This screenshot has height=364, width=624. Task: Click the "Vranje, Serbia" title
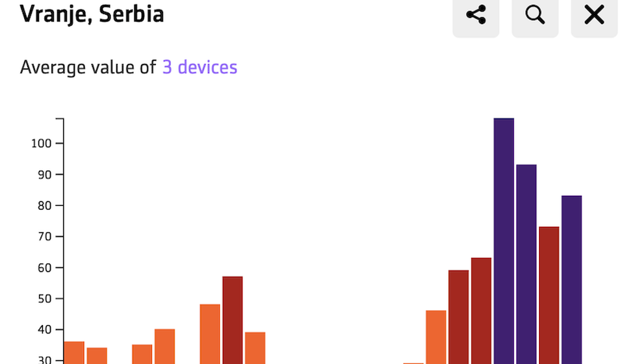coord(92,14)
